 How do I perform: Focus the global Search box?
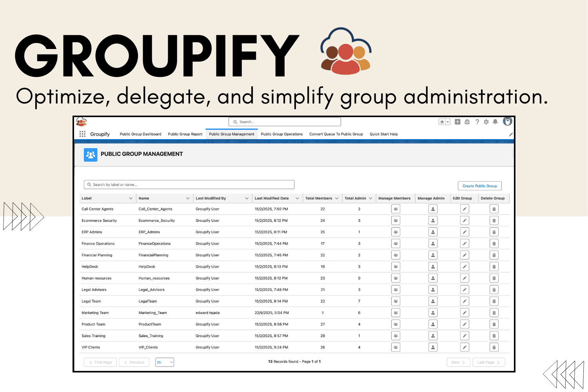pos(285,122)
